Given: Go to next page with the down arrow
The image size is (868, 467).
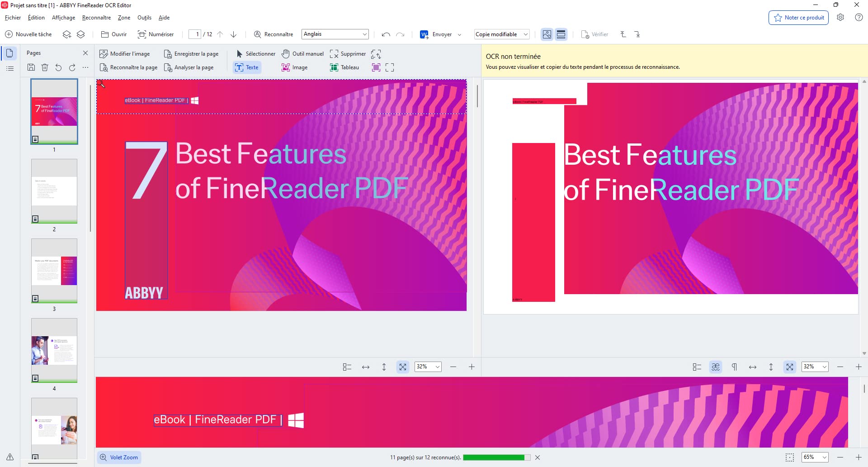Looking at the screenshot, I should pos(234,34).
